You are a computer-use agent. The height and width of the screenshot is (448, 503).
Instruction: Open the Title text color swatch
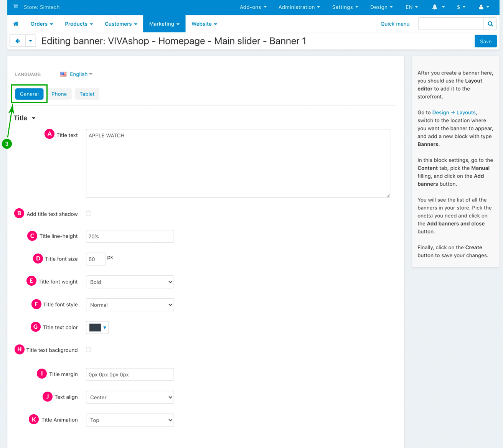(97, 328)
